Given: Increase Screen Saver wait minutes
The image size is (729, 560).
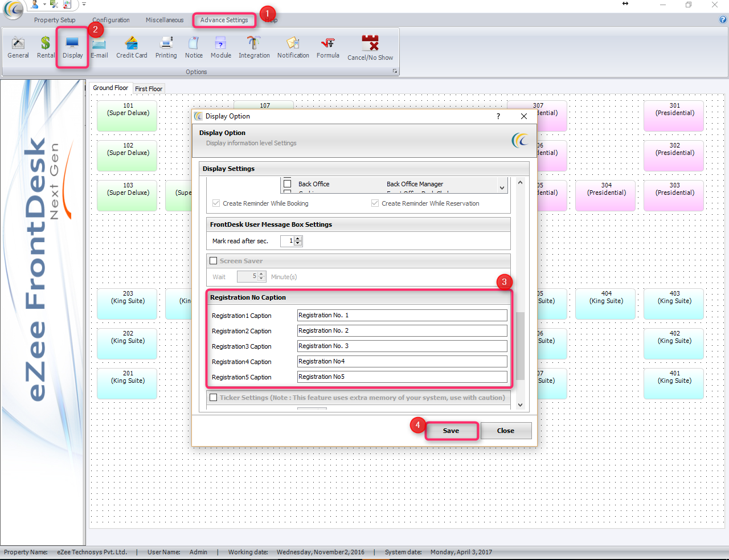Looking at the screenshot, I should coord(262,274).
